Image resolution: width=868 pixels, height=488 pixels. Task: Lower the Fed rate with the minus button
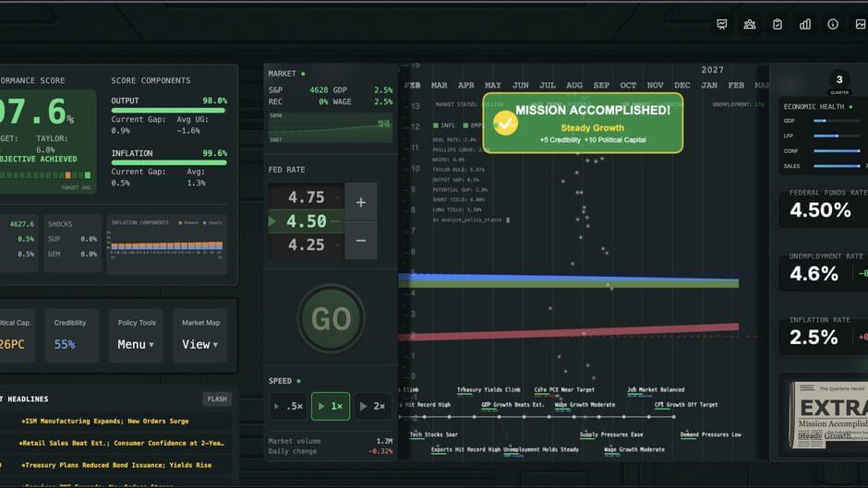pos(361,241)
